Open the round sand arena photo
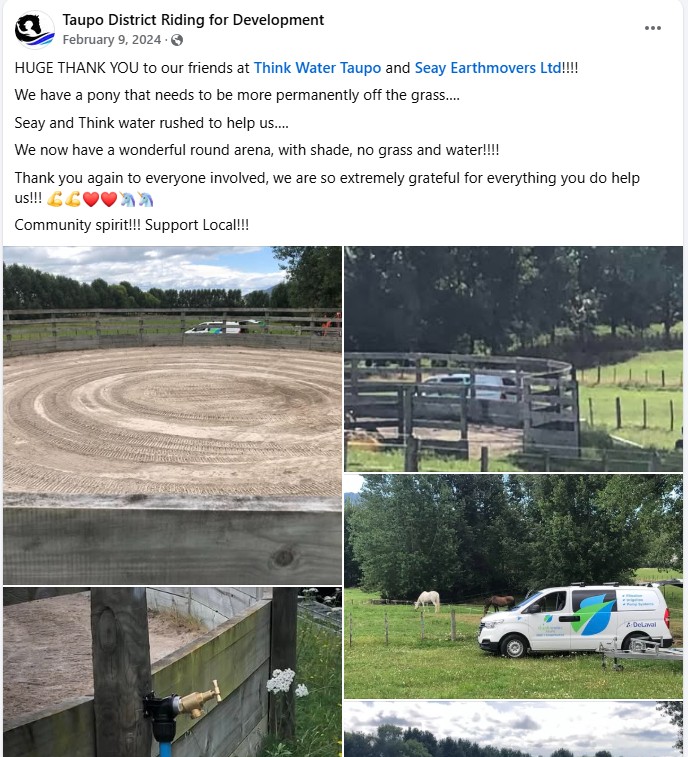688x757 pixels. click(172, 415)
